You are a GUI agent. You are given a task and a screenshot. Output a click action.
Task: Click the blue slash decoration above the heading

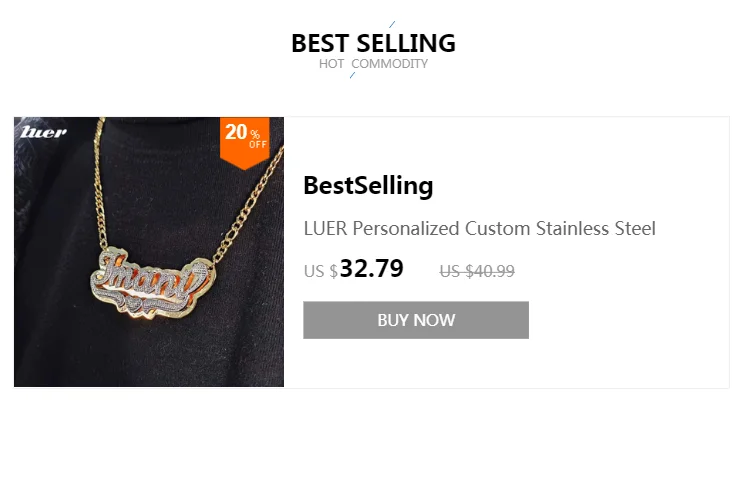pyautogui.click(x=392, y=24)
